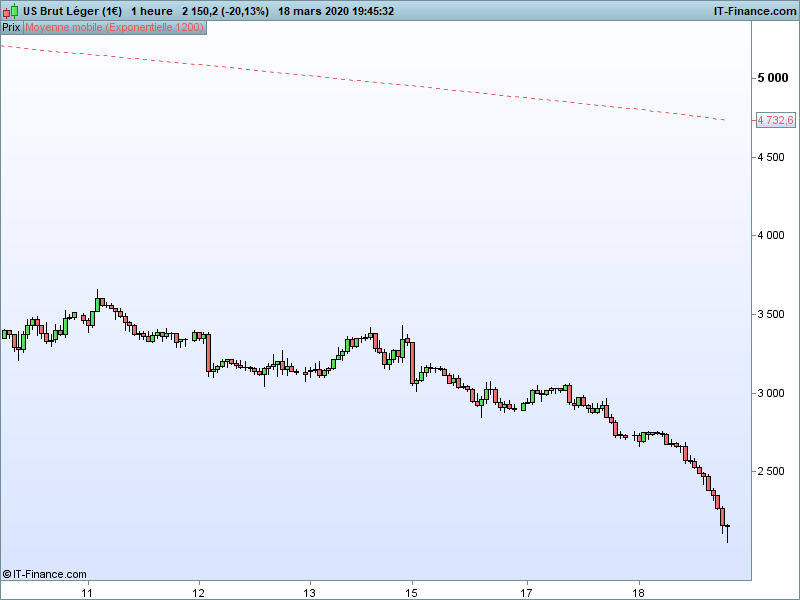This screenshot has width=800, height=600.
Task: Click the 4 000 price axis label
Action: coord(771,235)
